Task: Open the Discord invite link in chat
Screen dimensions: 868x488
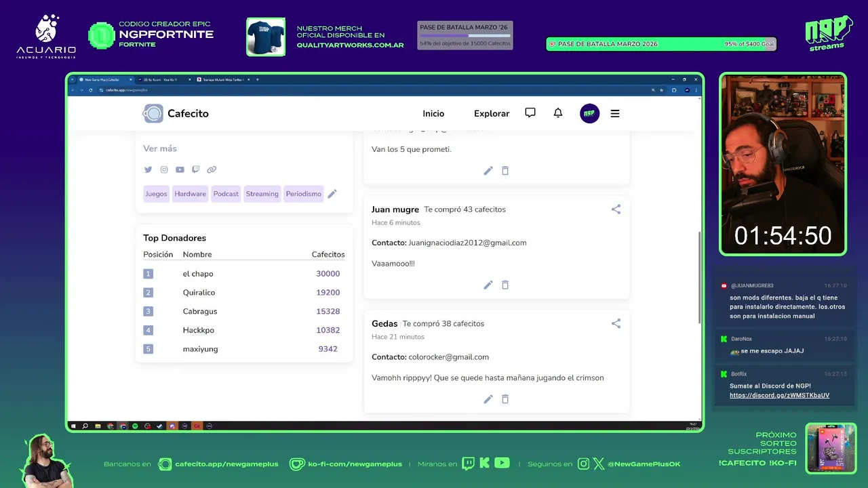Action: tap(779, 395)
